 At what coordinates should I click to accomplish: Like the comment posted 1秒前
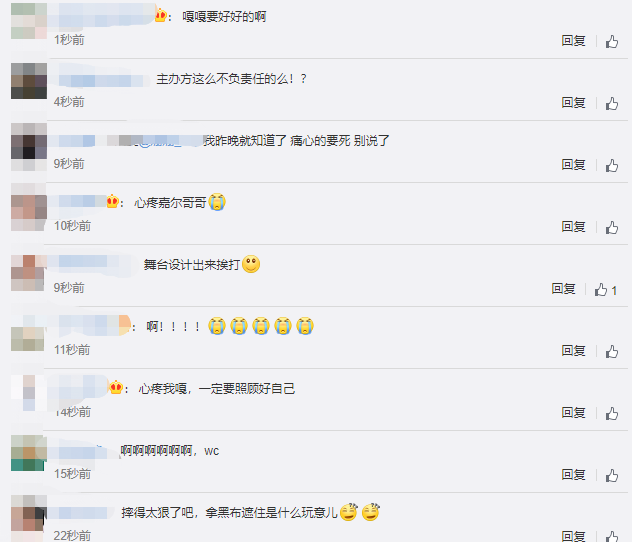(x=612, y=41)
